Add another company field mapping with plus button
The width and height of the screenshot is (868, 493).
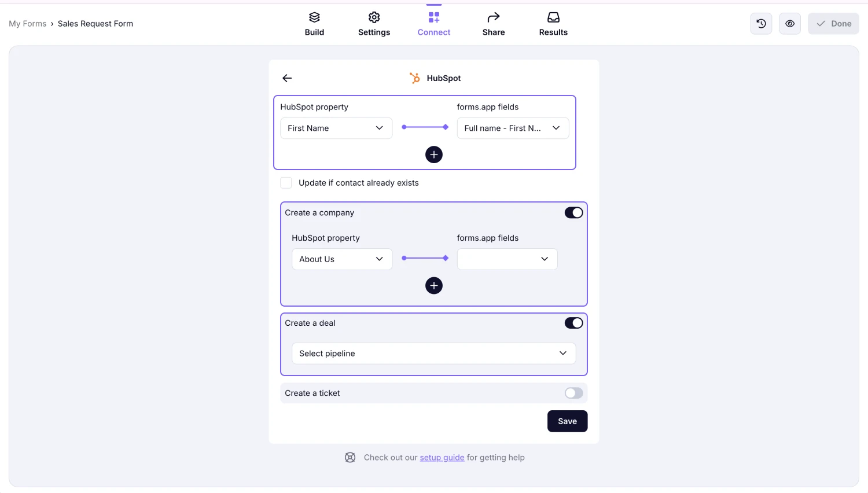[x=433, y=285]
